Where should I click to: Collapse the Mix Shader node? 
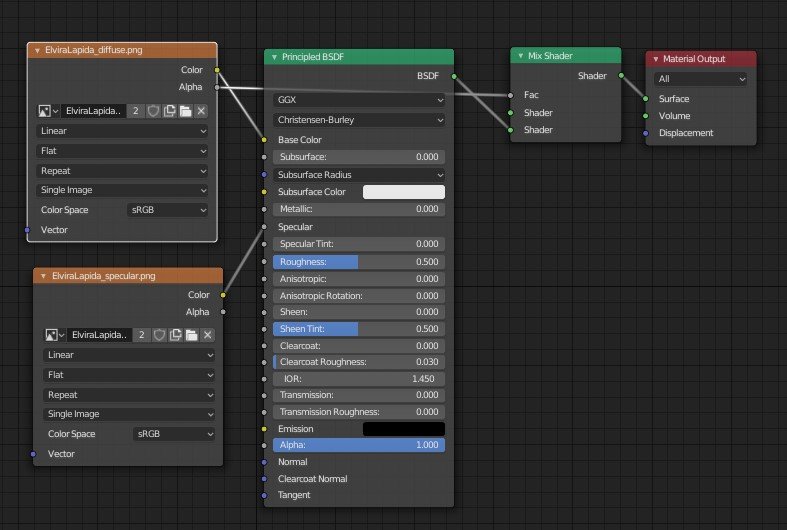(x=520, y=56)
